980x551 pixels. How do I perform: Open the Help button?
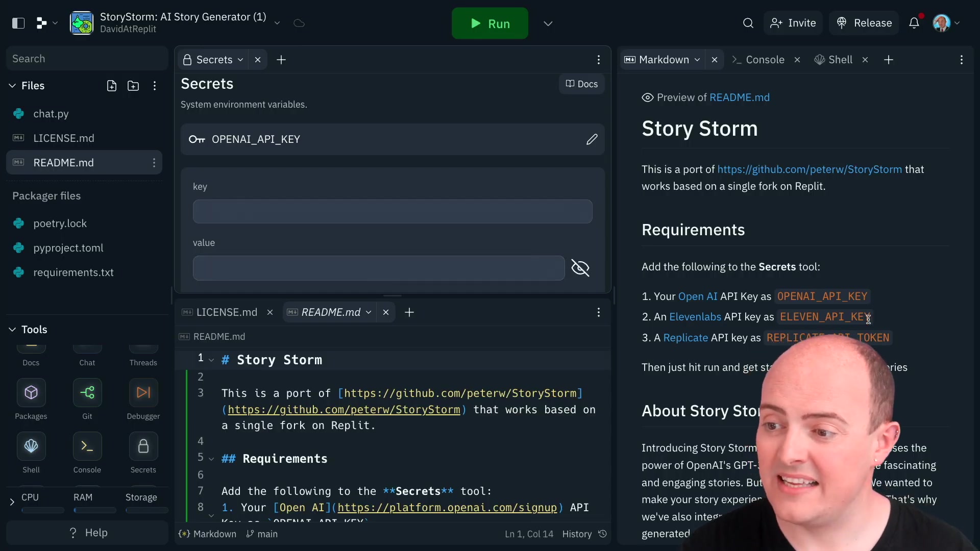click(x=87, y=533)
